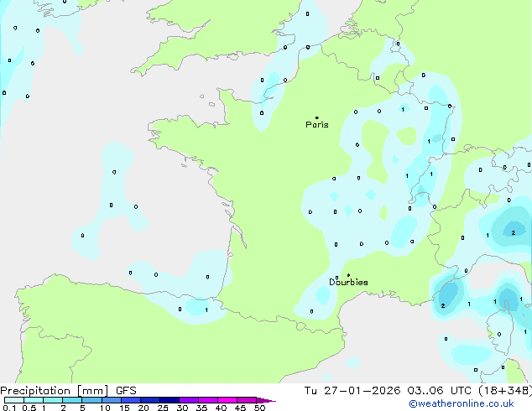Click the 50 legend scale label

(x=259, y=408)
